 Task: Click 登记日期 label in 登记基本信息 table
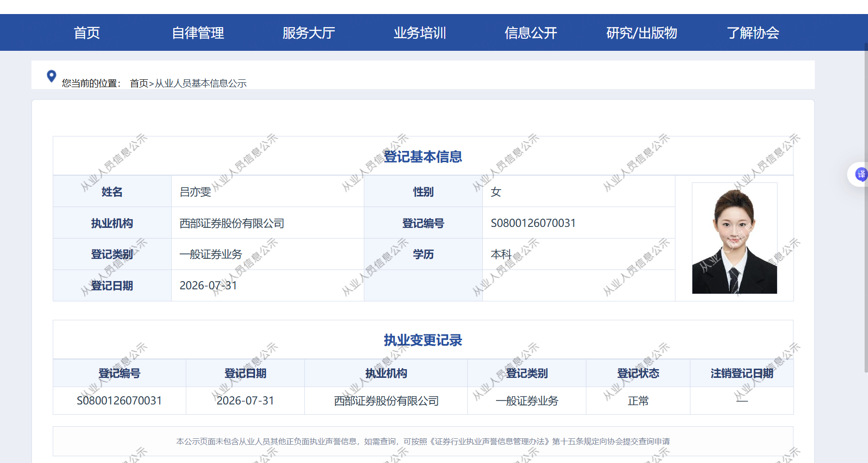click(112, 286)
